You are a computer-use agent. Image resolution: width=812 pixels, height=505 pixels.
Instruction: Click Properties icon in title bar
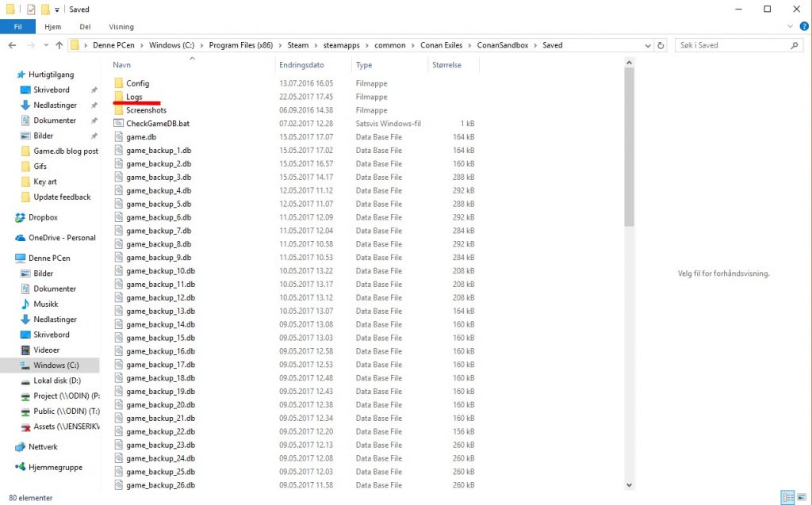(31, 10)
